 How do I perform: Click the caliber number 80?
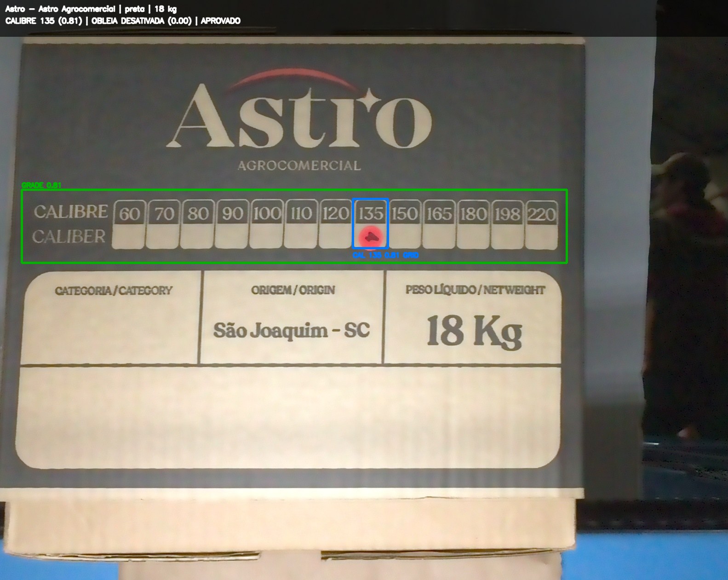click(198, 213)
